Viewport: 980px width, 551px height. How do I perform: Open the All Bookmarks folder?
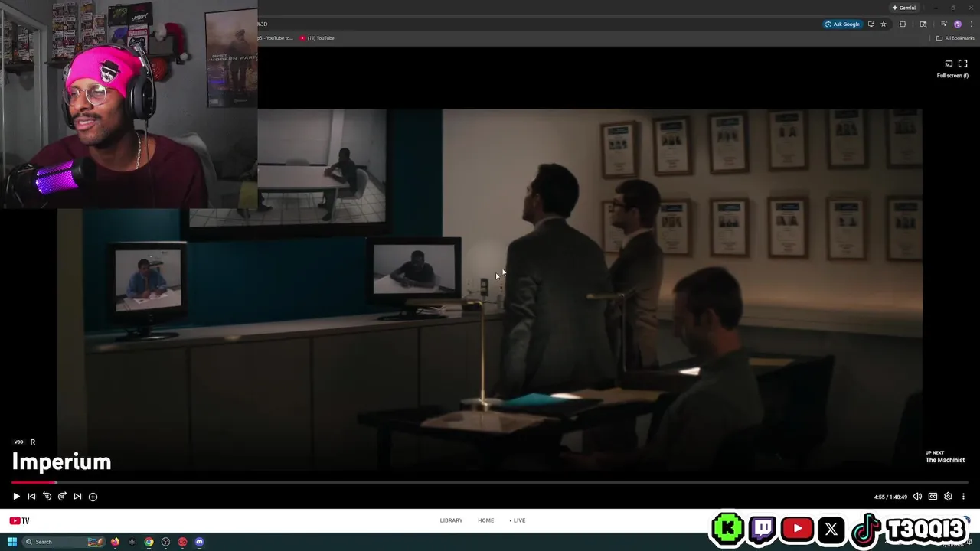[x=955, y=38]
